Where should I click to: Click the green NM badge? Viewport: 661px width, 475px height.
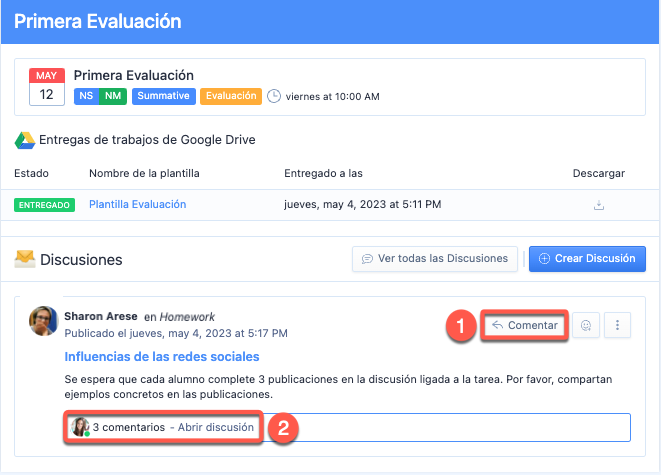[113, 97]
